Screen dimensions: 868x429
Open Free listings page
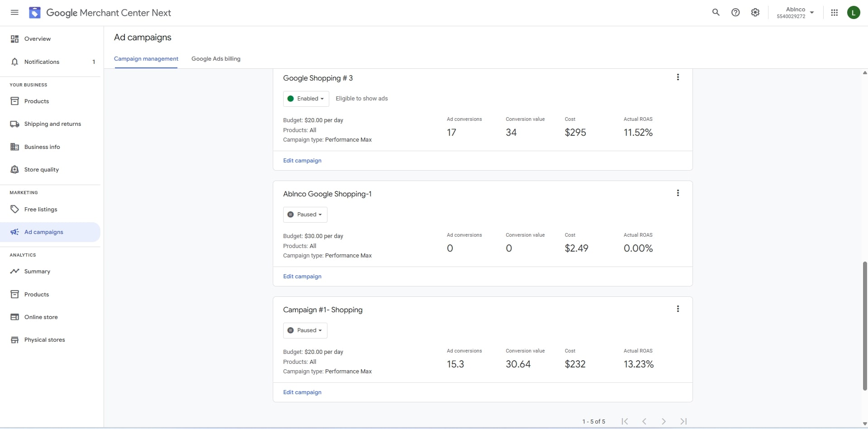point(50,210)
